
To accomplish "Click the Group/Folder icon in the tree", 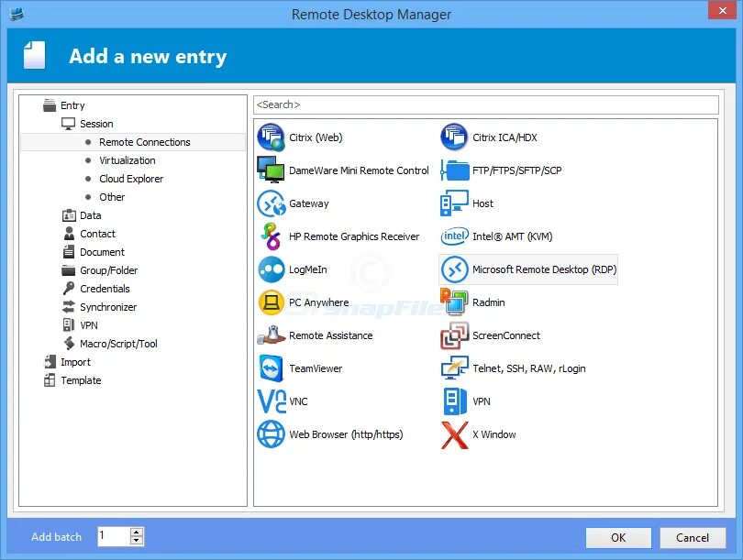I will (69, 270).
